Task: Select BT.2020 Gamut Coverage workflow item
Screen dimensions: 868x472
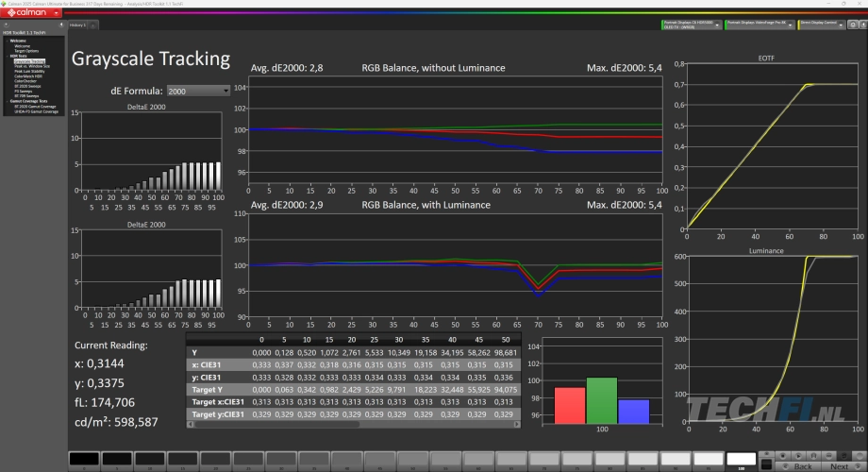Action: (36, 107)
